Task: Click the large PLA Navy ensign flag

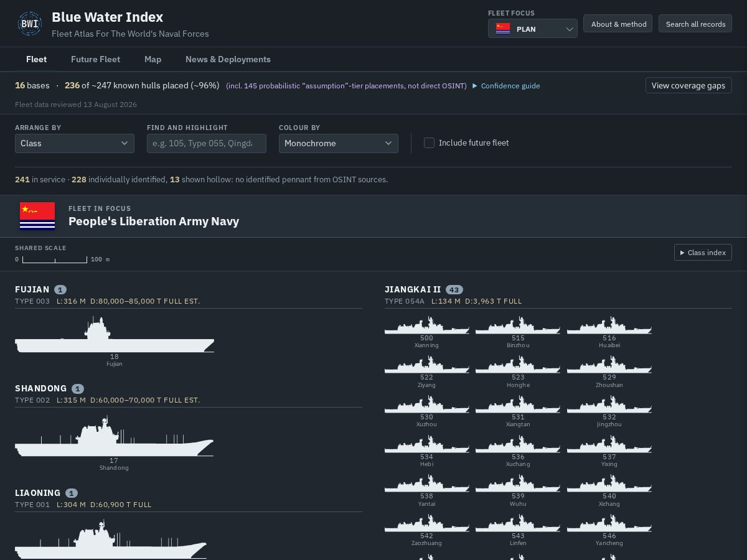Action: click(x=37, y=216)
